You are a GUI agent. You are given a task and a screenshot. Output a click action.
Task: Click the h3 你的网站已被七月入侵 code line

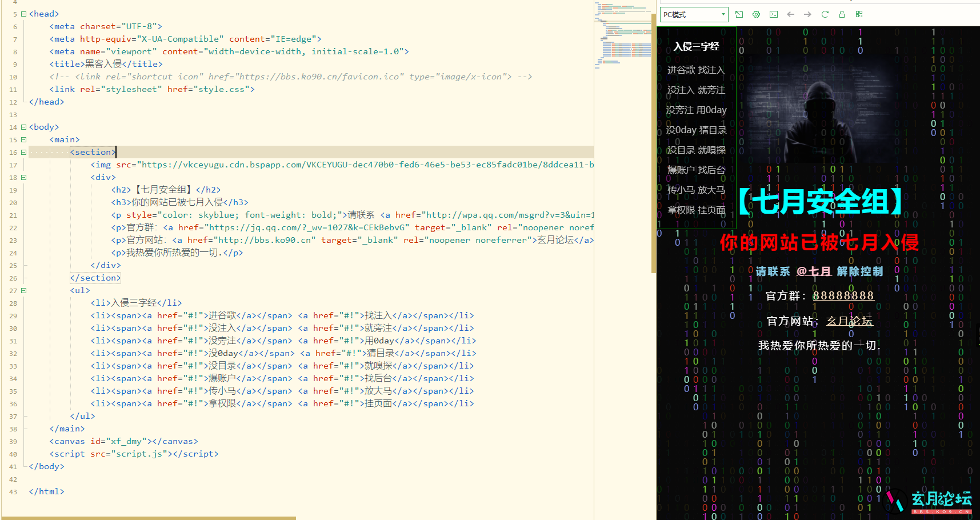[179, 202]
